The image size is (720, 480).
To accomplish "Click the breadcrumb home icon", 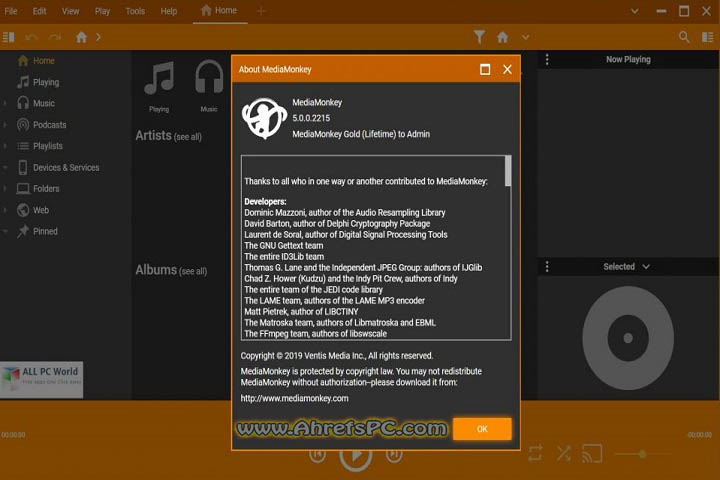I will click(x=81, y=37).
